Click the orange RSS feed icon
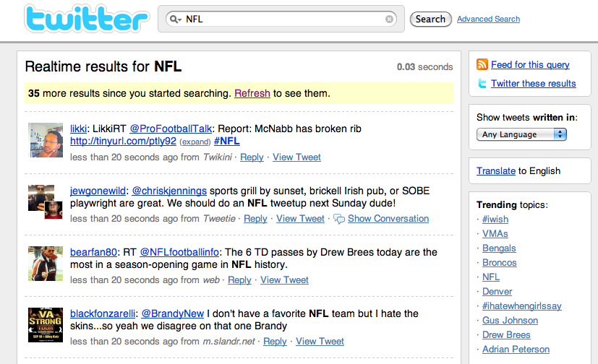 (482, 65)
